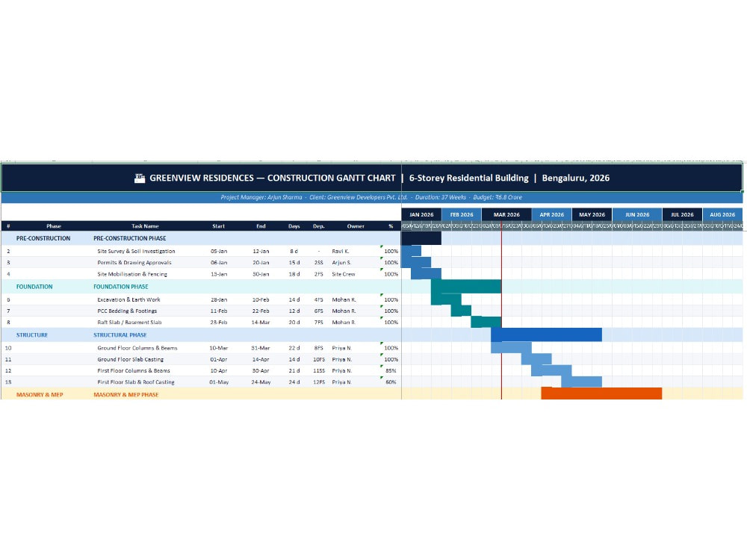Image resolution: width=747 pixels, height=560 pixels.
Task: Select the Greenview Residences Gantt chart title cell
Action: click(371, 178)
